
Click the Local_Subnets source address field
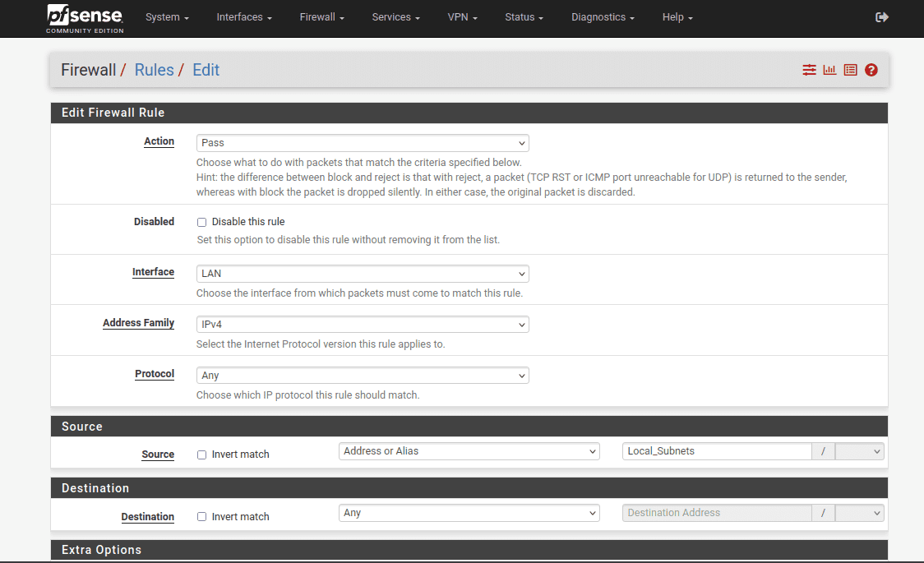coord(716,451)
